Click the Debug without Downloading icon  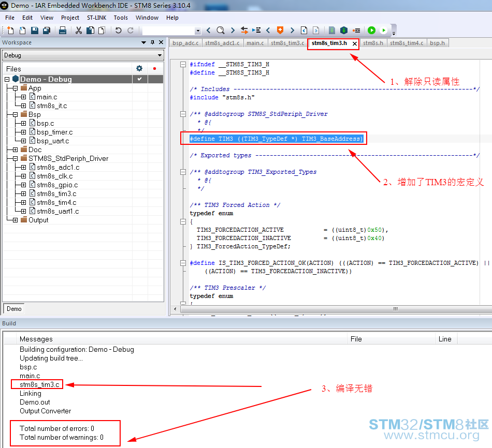383,30
